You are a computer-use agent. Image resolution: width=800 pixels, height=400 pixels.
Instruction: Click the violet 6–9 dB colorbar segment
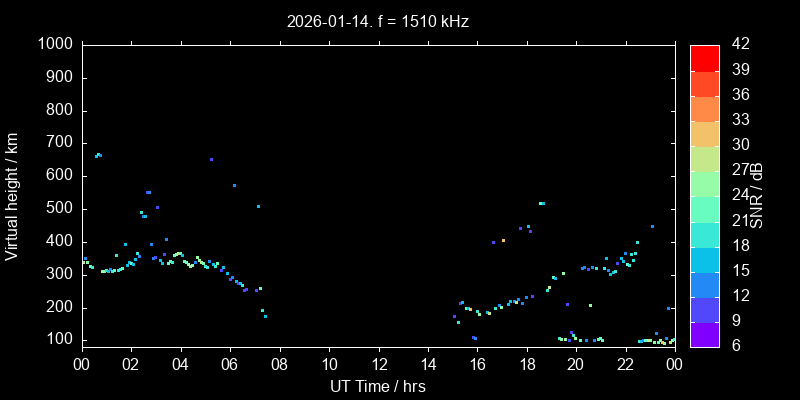coord(705,334)
